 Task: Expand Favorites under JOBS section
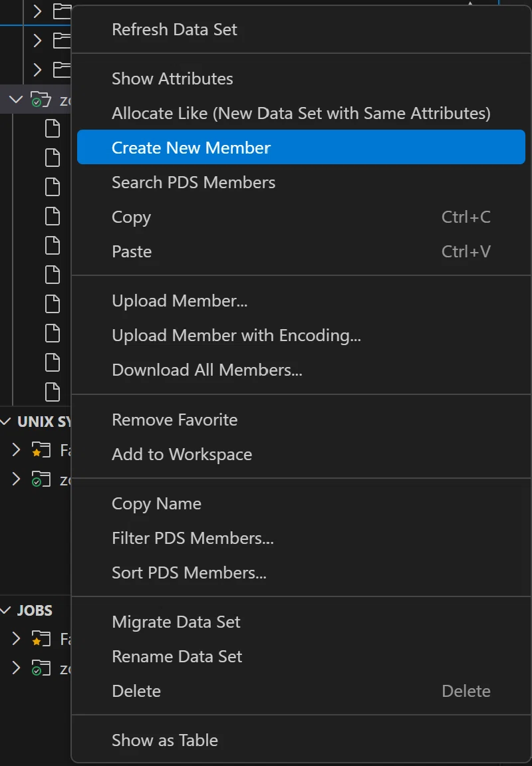(16, 638)
